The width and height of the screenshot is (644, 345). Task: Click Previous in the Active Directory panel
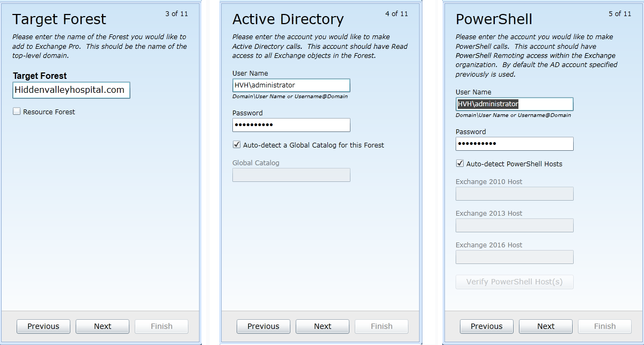coord(264,326)
